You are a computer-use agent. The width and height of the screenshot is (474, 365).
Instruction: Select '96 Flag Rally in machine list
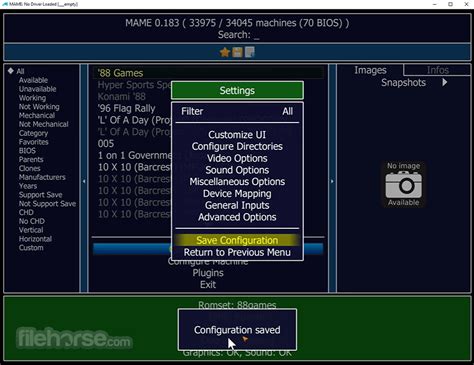(126, 108)
